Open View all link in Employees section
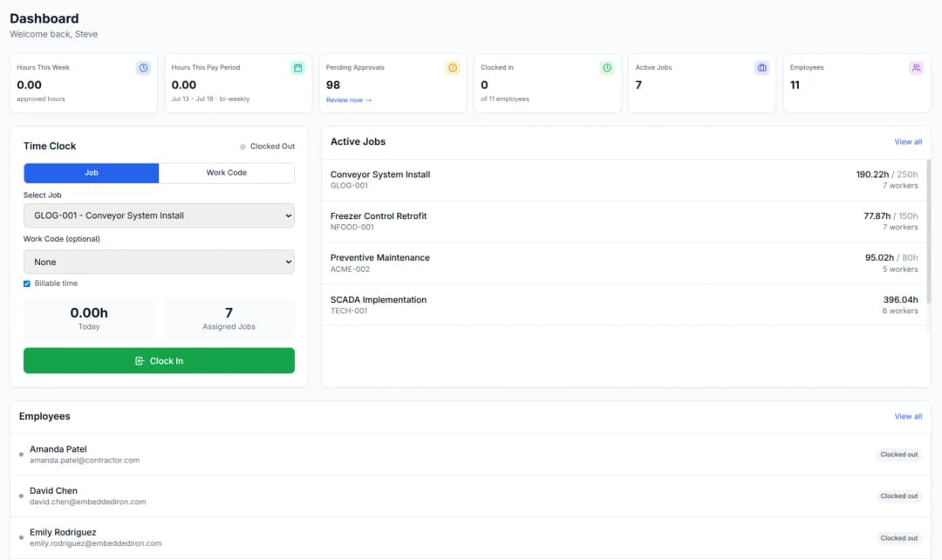Viewport: 942px width, 560px height. [x=908, y=416]
